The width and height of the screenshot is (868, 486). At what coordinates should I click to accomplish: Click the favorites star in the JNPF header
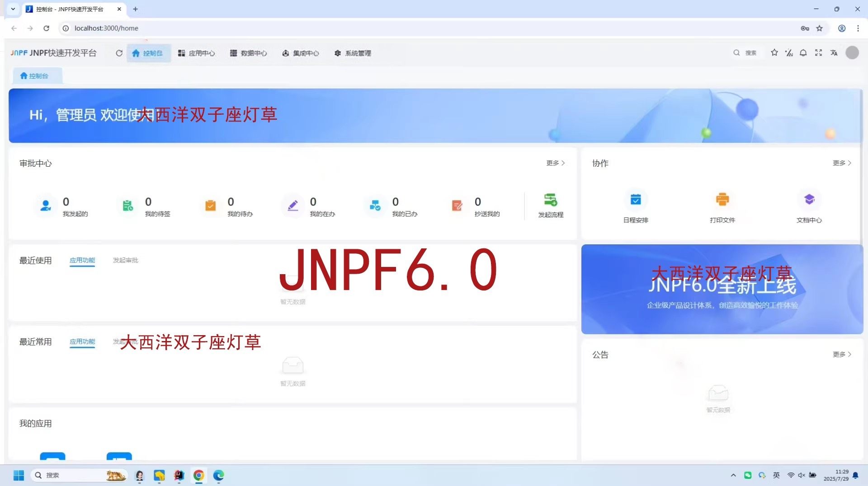click(774, 53)
